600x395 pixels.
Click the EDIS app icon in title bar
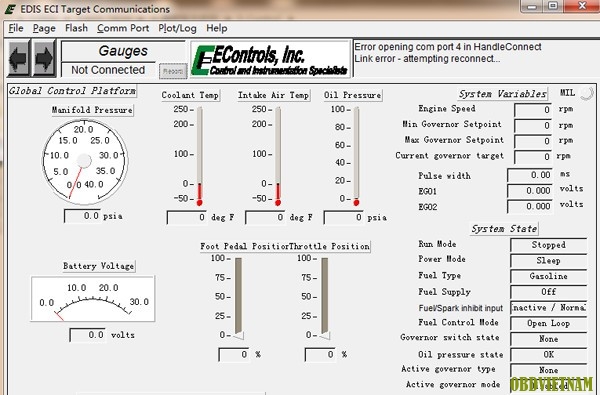click(10, 9)
